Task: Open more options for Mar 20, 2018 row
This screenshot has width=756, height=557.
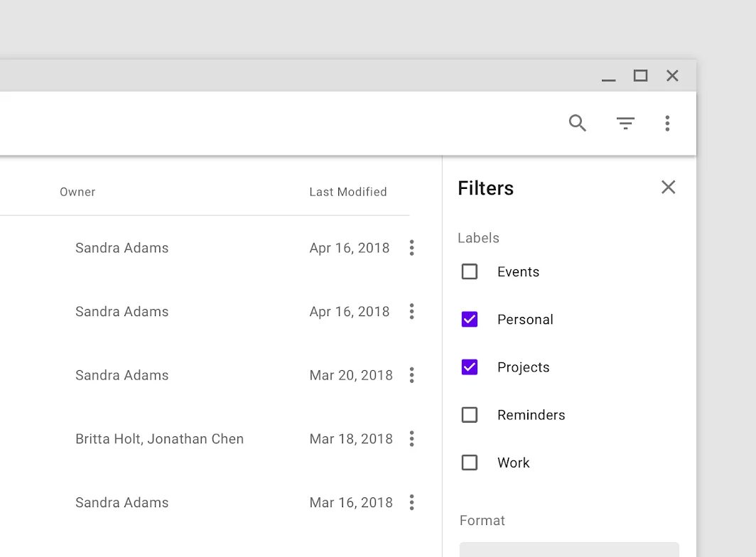Action: coord(411,375)
